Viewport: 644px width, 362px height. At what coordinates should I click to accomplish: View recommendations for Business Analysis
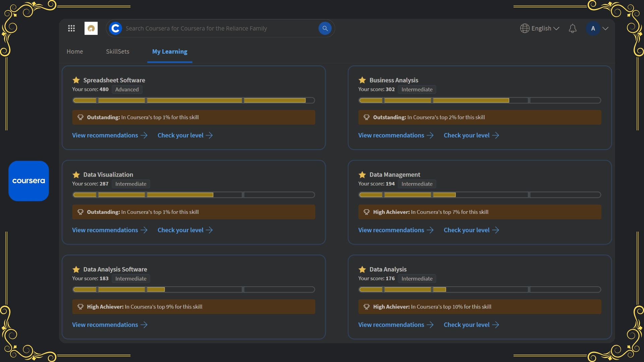click(396, 135)
